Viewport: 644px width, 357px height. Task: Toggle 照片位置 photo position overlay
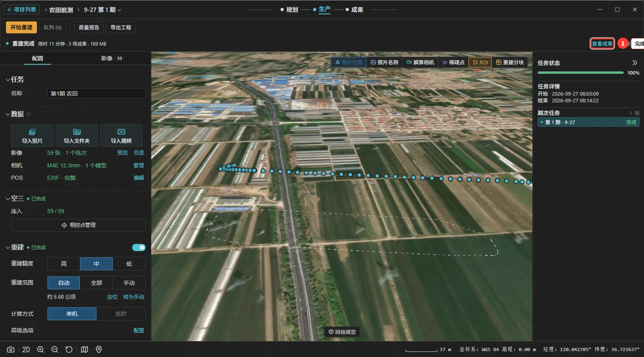click(x=348, y=63)
